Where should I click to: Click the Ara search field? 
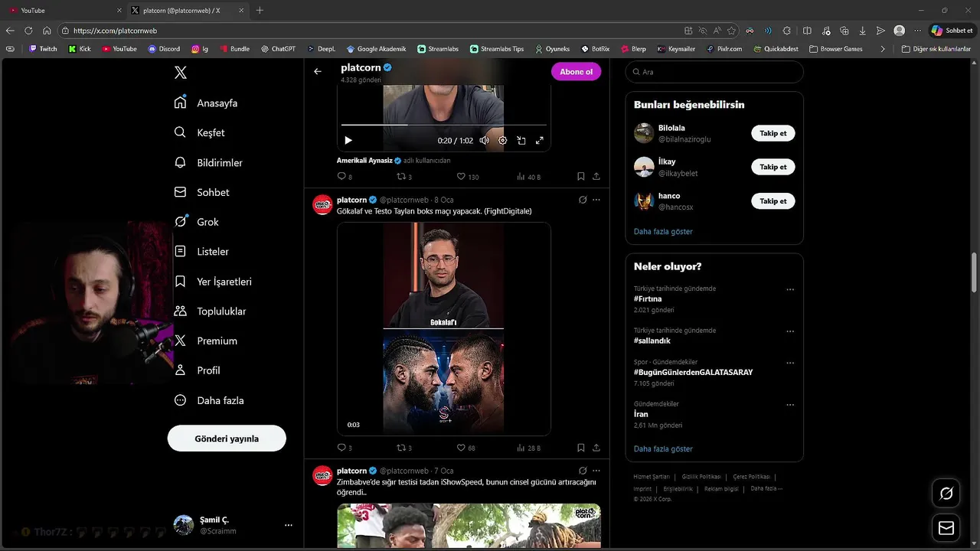click(714, 72)
